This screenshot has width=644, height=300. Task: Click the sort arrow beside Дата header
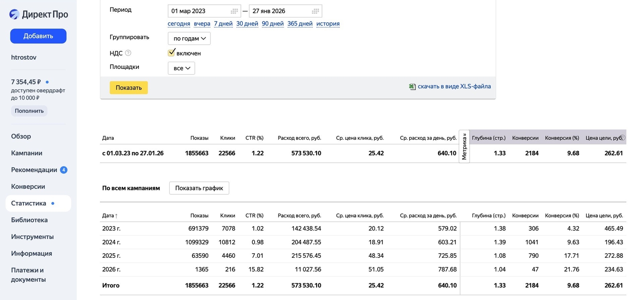pos(116,216)
